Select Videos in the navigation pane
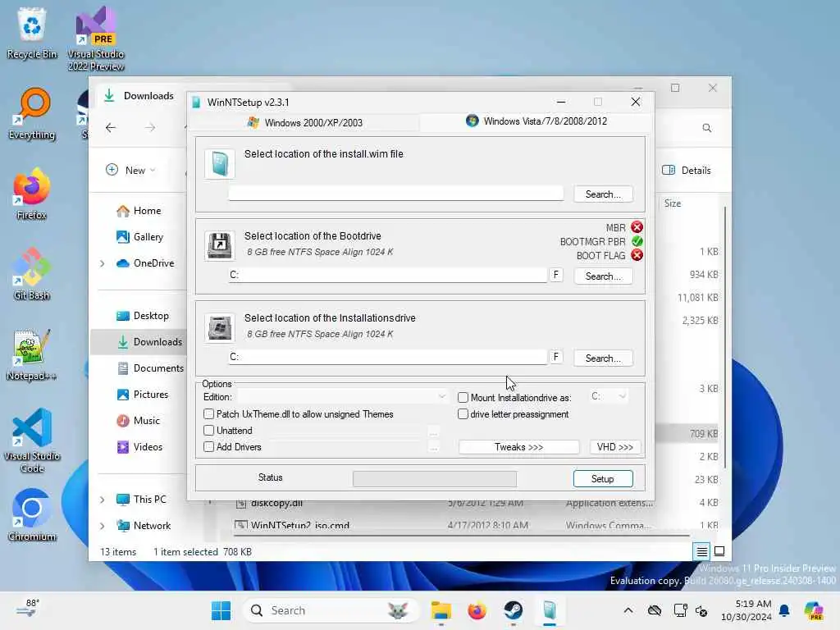The width and height of the screenshot is (840, 630). [139, 447]
